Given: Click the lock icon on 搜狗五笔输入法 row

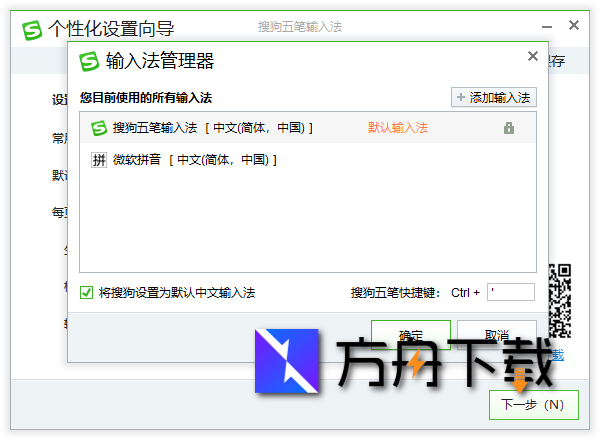Looking at the screenshot, I should [509, 128].
